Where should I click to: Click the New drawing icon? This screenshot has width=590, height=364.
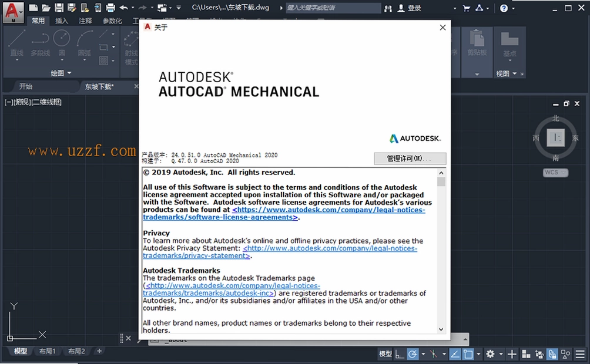[x=33, y=8]
